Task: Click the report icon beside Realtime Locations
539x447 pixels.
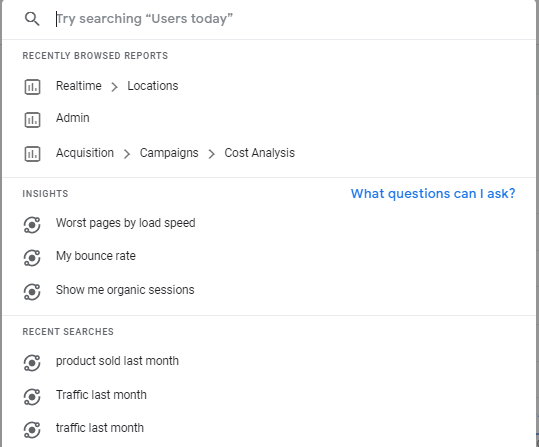Action: (32, 87)
